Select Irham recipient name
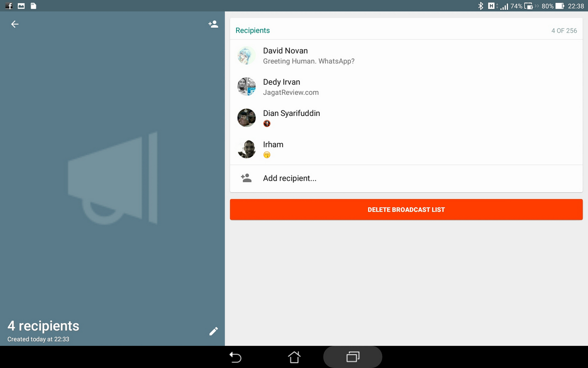 click(x=273, y=144)
